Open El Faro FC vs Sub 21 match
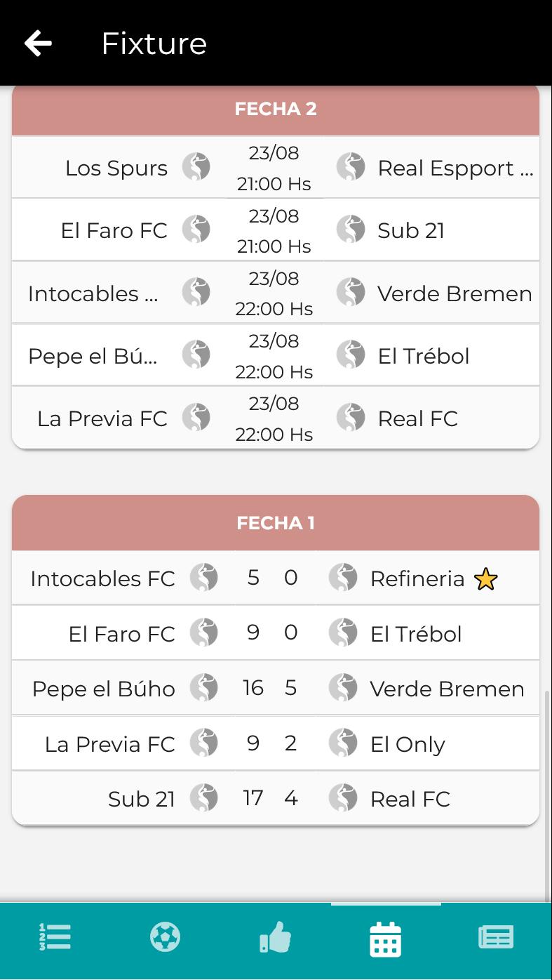Screen dimensions: 552x980 point(276,230)
